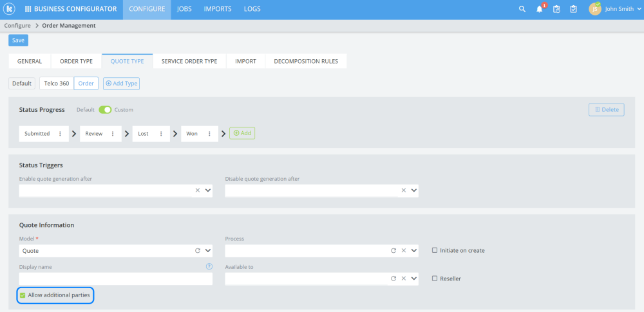
Task: Select the Won status box
Action: 200,134
